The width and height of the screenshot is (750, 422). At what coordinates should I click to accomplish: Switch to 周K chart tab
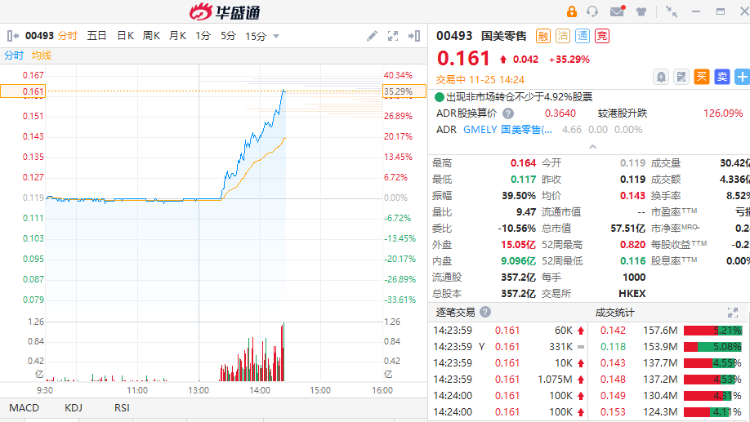coord(151,36)
